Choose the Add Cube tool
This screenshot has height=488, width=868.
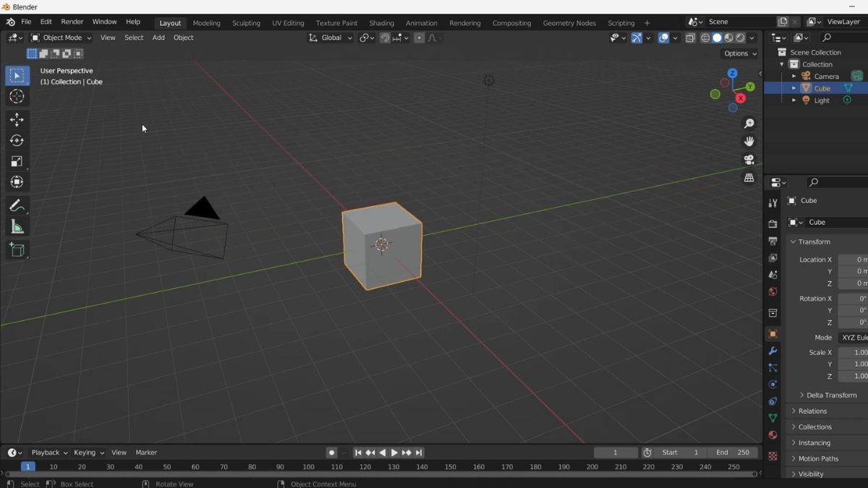tap(17, 250)
